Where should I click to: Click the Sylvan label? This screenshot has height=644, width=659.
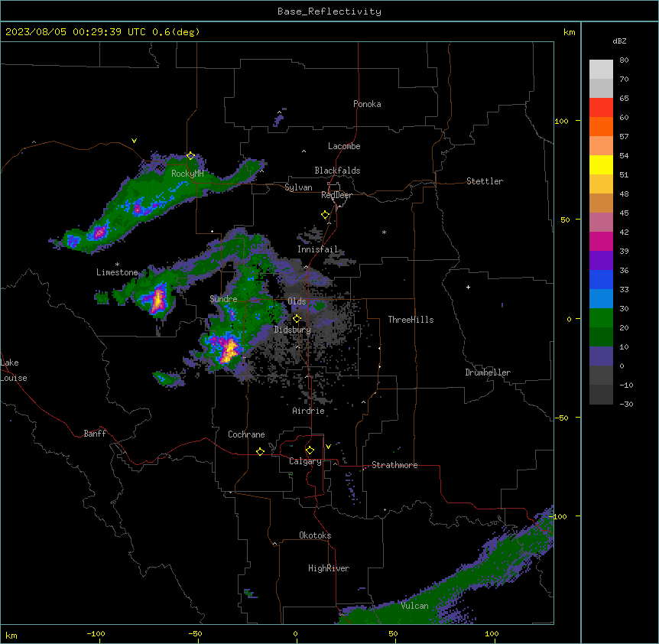click(298, 187)
